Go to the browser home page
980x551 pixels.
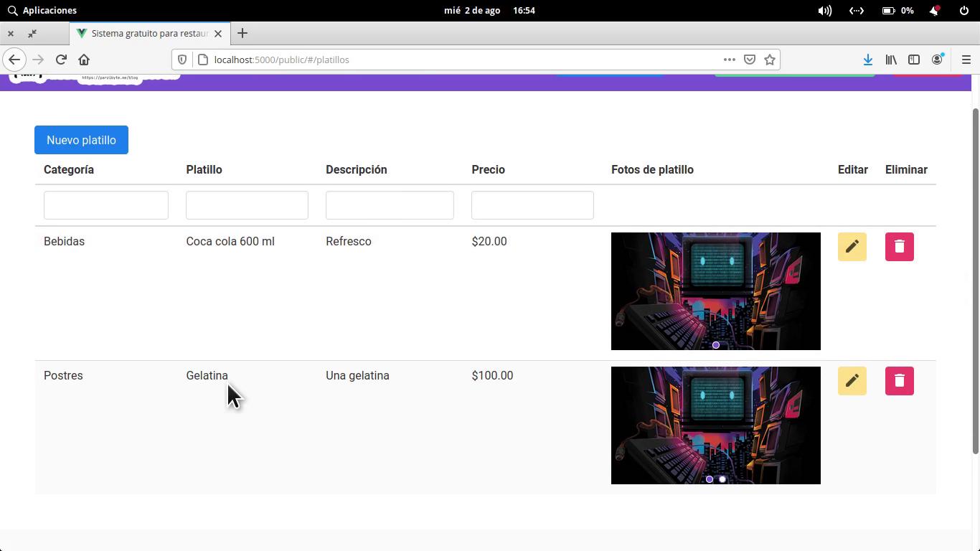(84, 60)
